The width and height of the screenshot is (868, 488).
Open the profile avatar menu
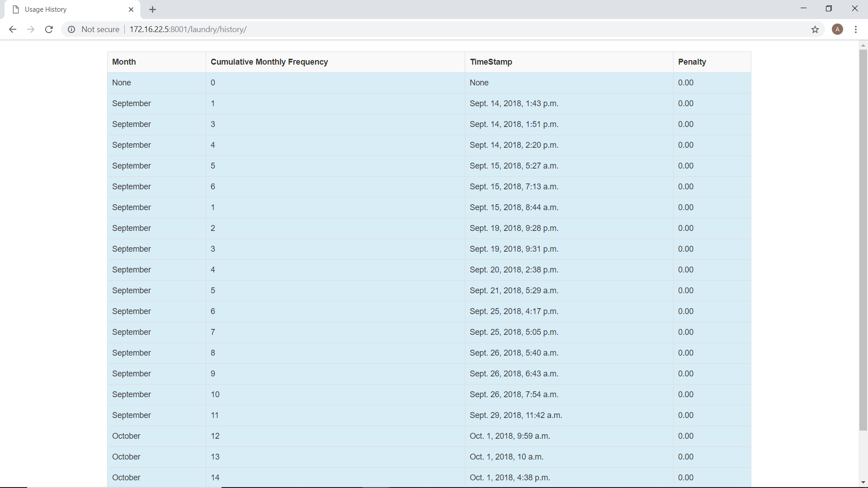point(837,29)
